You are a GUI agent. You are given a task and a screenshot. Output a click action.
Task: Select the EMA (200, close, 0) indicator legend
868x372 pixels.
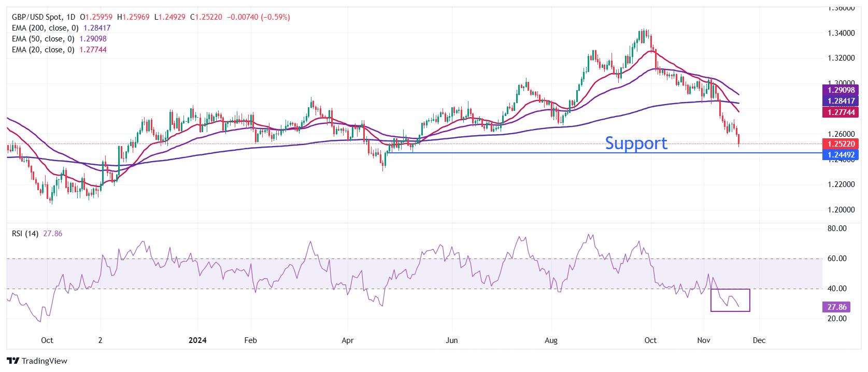pyautogui.click(x=45, y=28)
